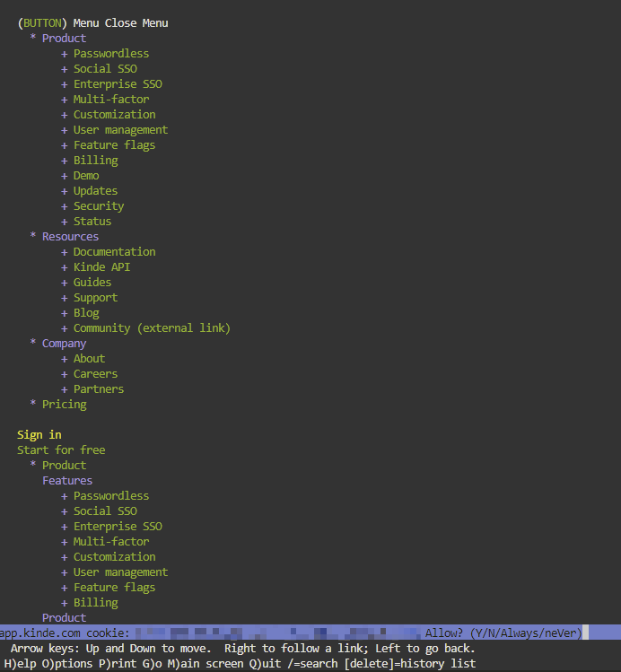Open the Documentation link
621x672 pixels.
click(x=115, y=252)
